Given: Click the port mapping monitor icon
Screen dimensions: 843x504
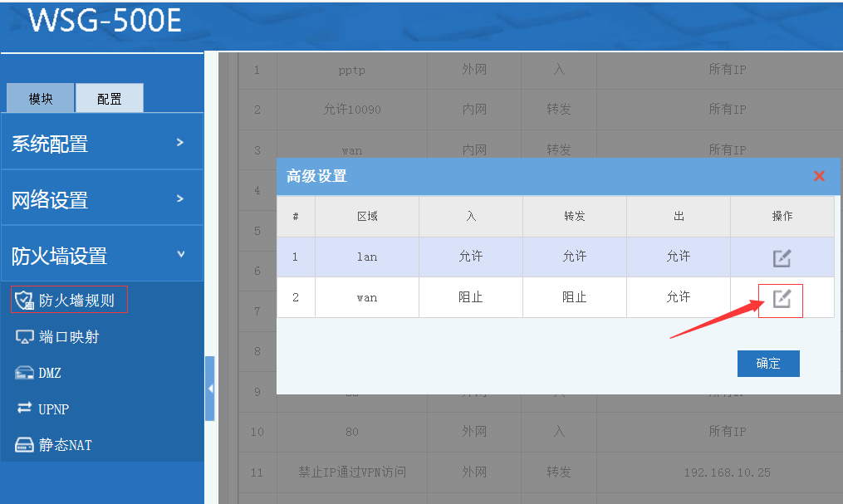Looking at the screenshot, I should pyautogui.click(x=25, y=337).
